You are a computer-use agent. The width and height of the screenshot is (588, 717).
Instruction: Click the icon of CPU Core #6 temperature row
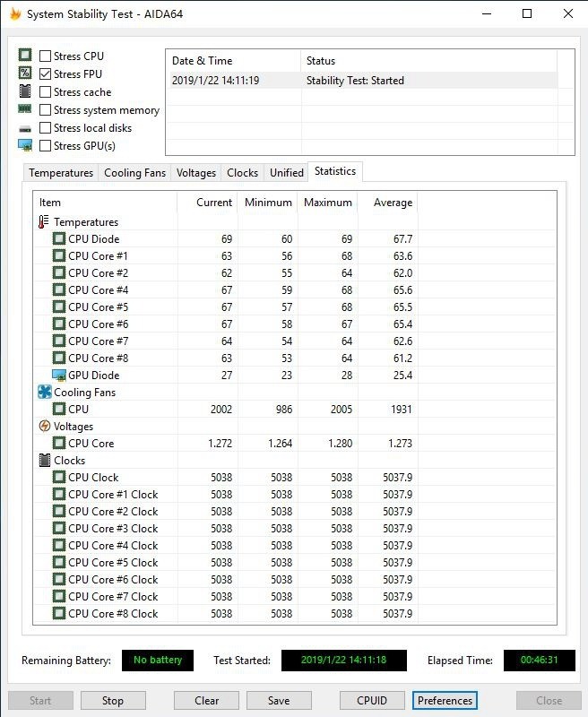pos(59,324)
